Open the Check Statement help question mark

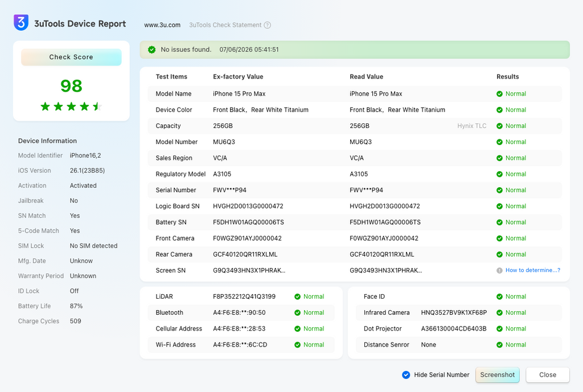pyautogui.click(x=268, y=25)
